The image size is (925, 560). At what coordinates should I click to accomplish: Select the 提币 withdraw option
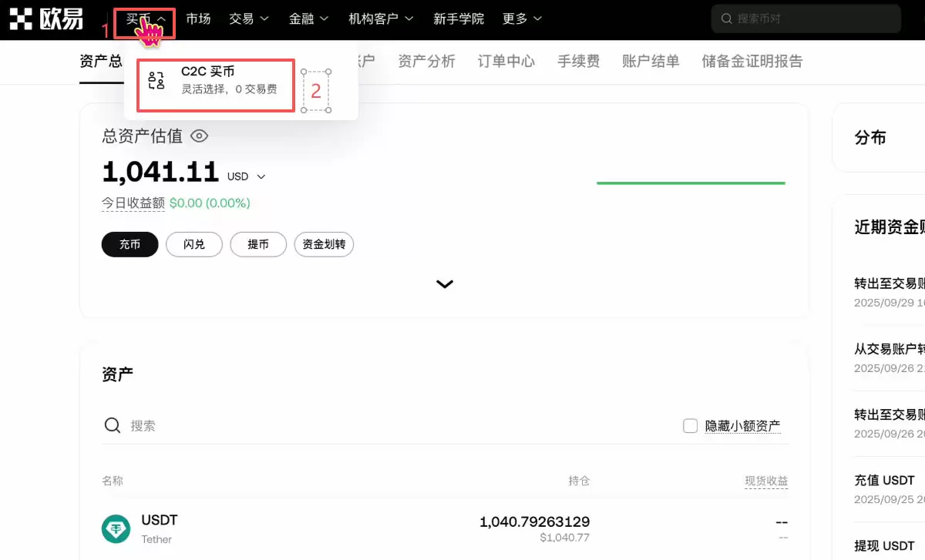pos(258,244)
